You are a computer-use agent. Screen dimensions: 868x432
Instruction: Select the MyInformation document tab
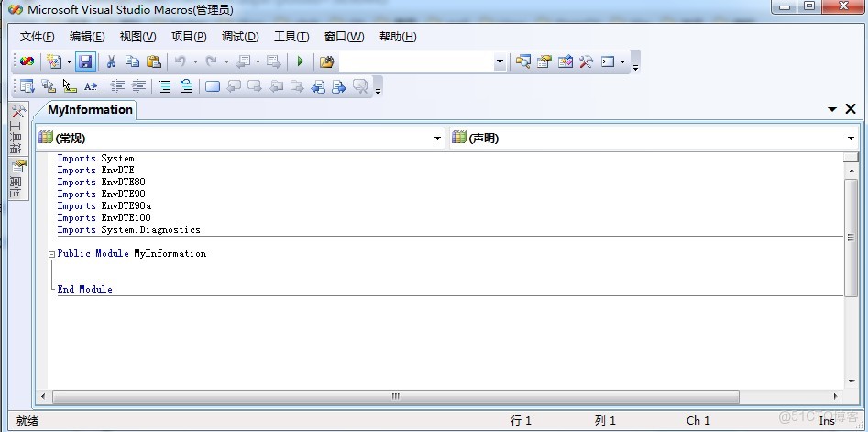90,110
